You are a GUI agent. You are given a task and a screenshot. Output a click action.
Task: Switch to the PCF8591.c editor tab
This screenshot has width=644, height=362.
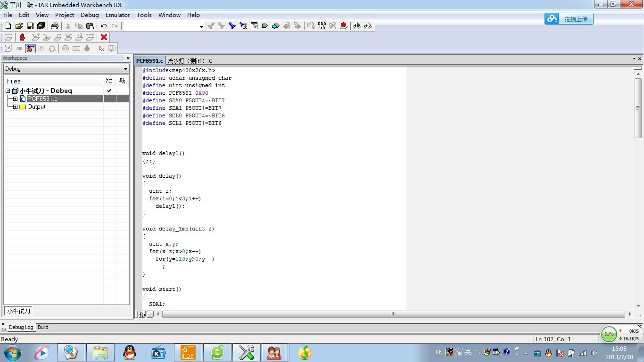149,61
